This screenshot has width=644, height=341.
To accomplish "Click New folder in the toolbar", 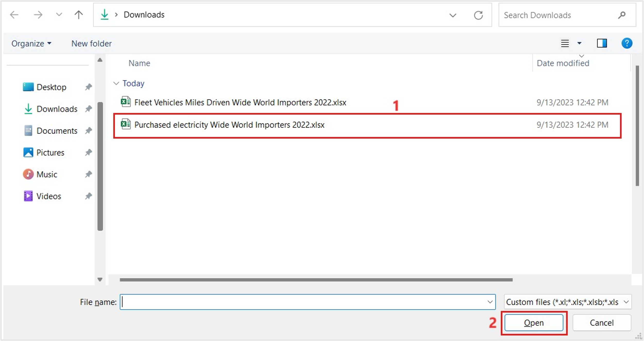I will coord(91,43).
